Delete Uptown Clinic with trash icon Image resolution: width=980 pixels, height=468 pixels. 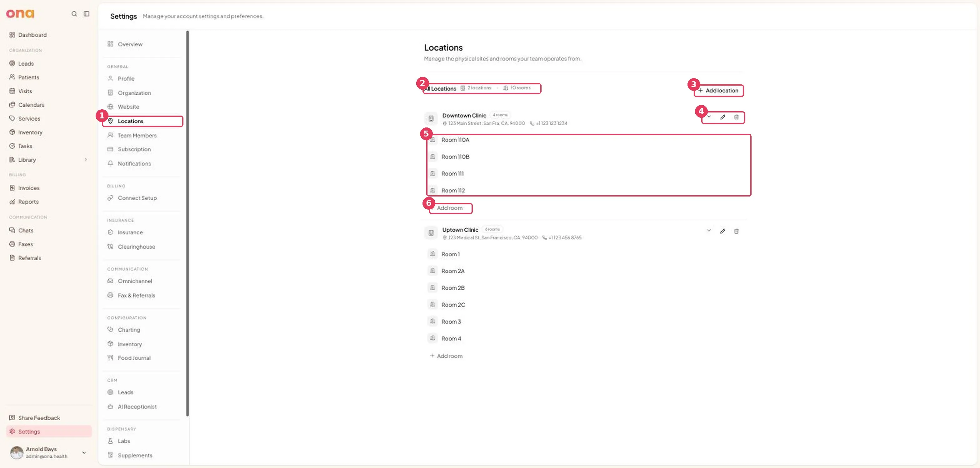point(736,231)
